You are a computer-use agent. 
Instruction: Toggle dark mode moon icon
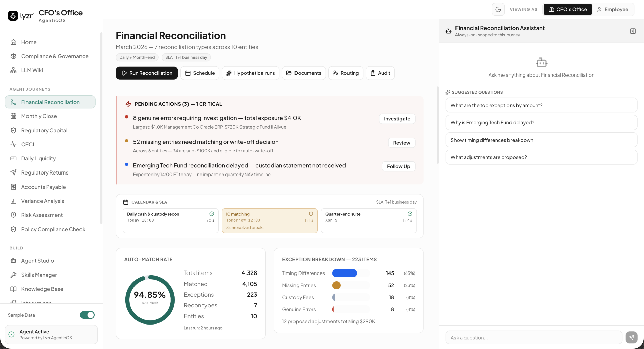pos(498,9)
